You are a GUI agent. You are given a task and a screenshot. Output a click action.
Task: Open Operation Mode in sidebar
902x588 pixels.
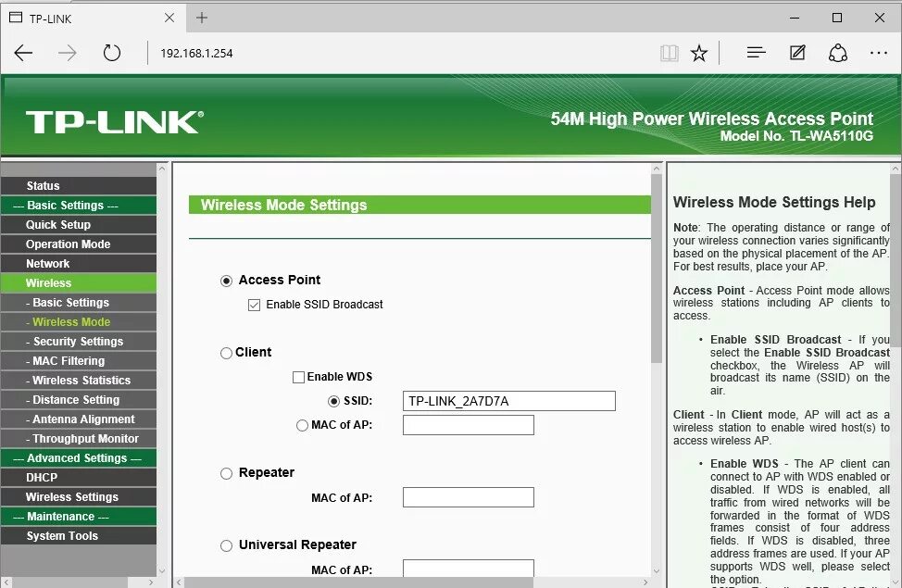pyautogui.click(x=78, y=244)
